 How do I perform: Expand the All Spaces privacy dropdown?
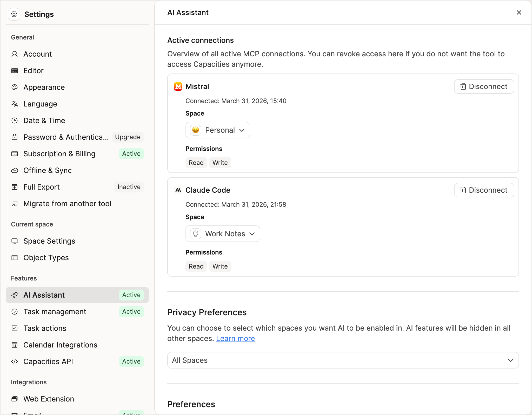pyautogui.click(x=343, y=360)
